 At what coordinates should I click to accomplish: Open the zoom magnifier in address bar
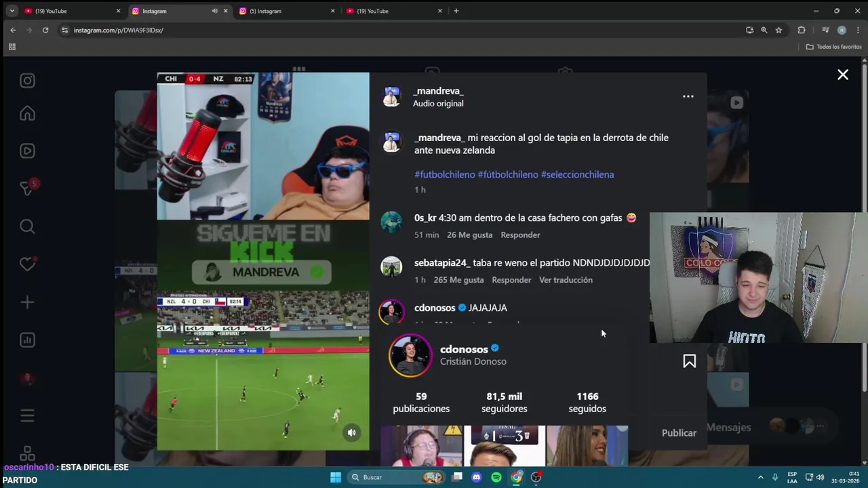(x=764, y=30)
